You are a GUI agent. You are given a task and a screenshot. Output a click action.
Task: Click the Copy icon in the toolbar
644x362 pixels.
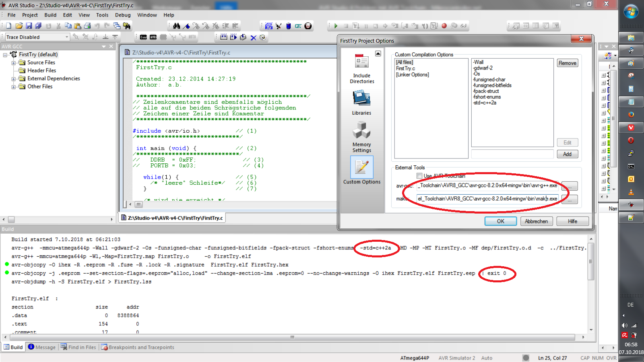pyautogui.click(x=68, y=26)
